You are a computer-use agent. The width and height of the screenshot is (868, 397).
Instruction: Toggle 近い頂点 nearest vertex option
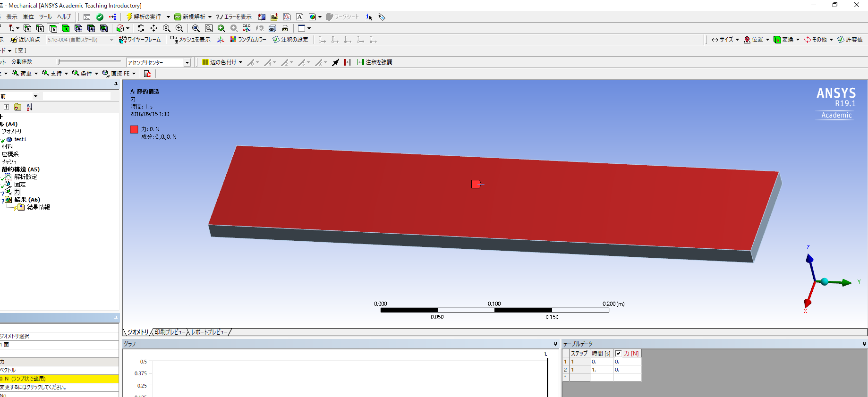pos(26,40)
